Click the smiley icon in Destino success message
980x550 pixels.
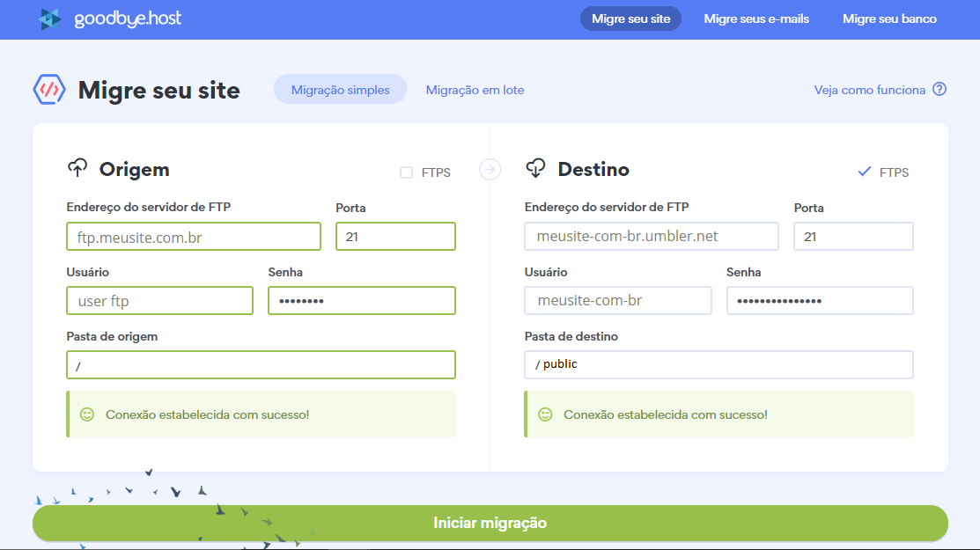pos(545,414)
